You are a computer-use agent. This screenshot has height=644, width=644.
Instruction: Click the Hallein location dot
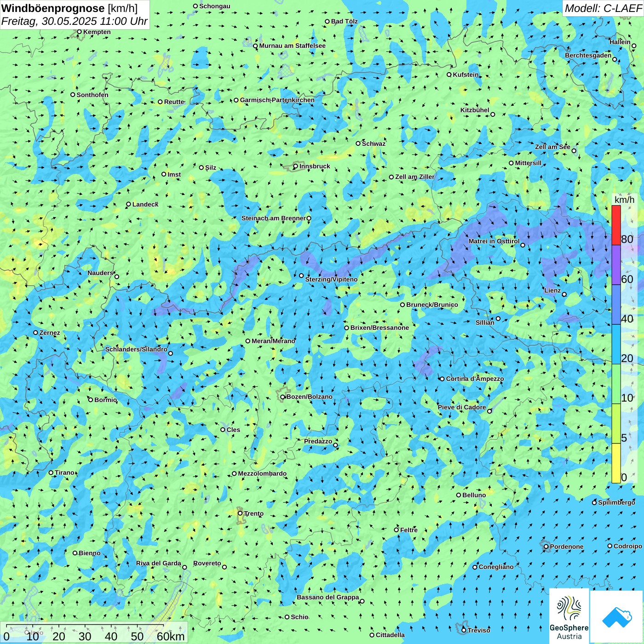pos(634,46)
